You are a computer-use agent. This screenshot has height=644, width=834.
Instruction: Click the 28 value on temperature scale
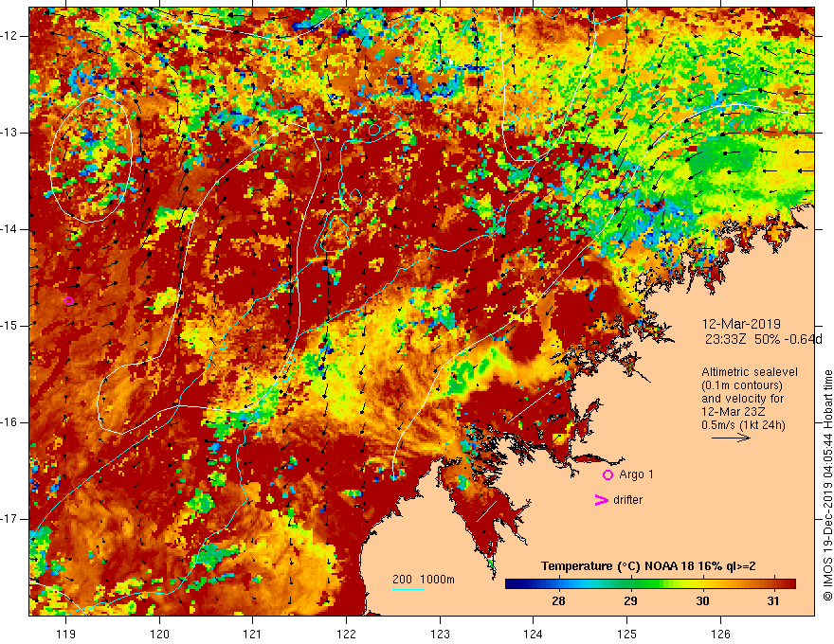pos(558,601)
